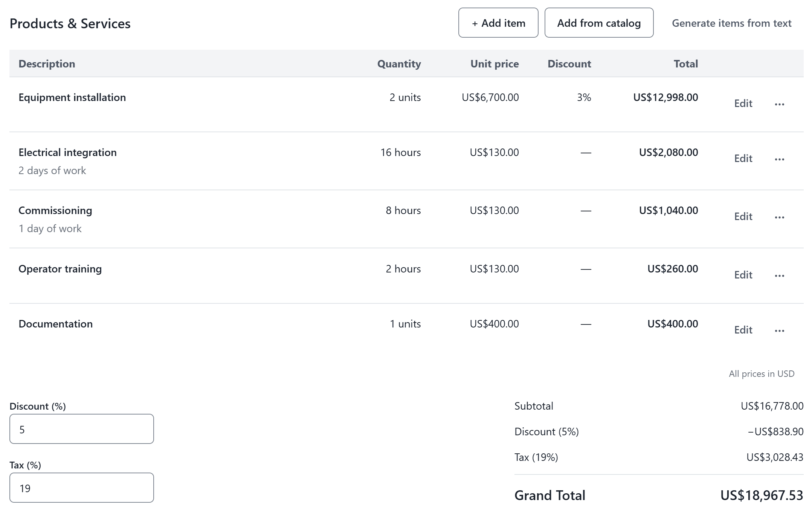812x511 pixels.
Task: Open more options for Documentation row
Action: [x=779, y=330]
